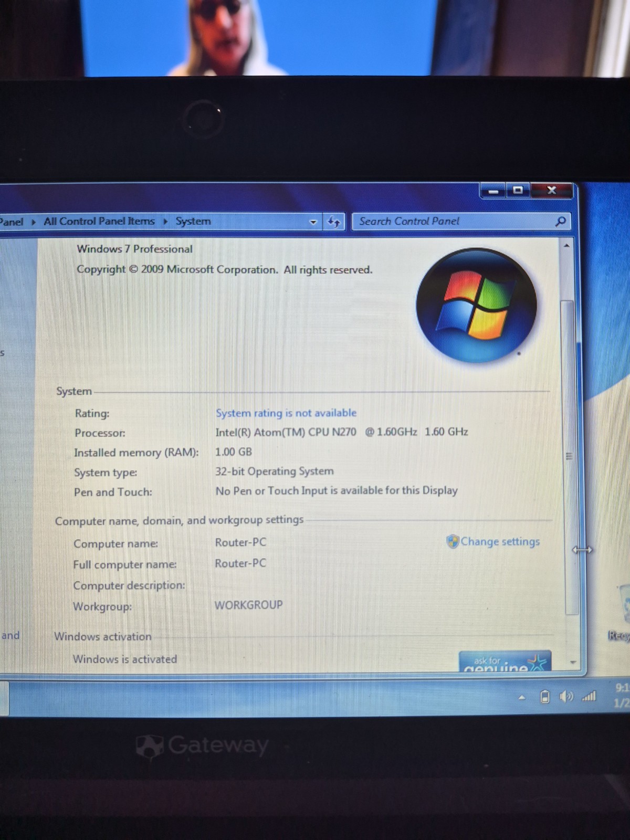Viewport: 630px width, 840px height.
Task: Expand the arrow after All Control Panel Items
Action: (165, 222)
